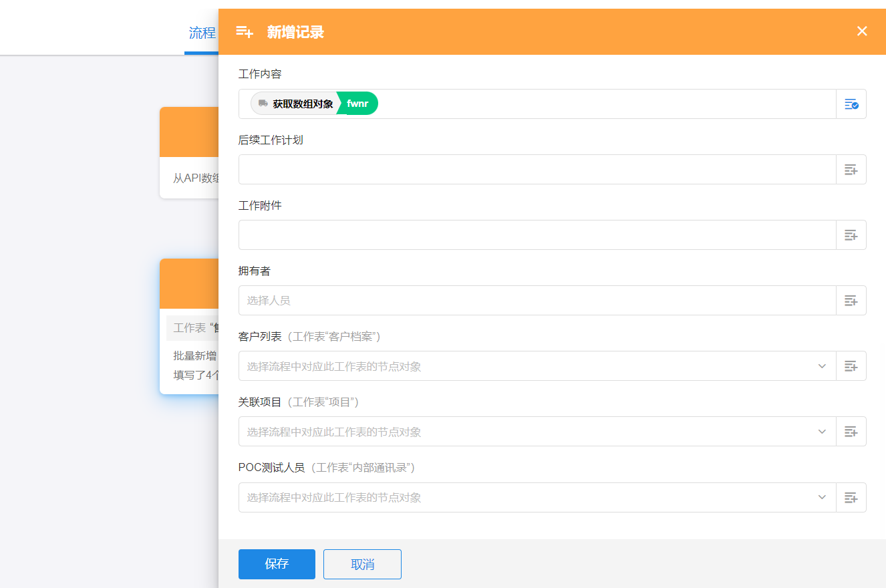The height and width of the screenshot is (588, 886).
Task: Click the 工作附件 input field
Action: [x=537, y=235]
